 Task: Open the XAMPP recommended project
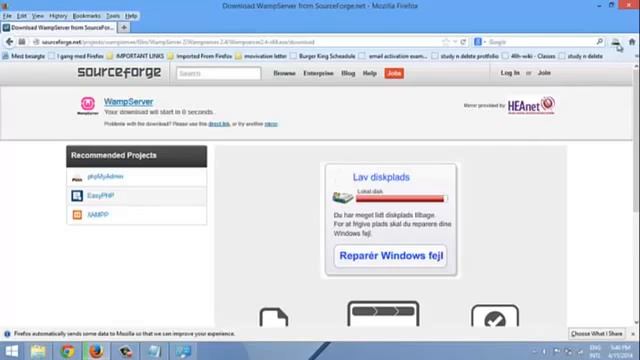coord(98,214)
